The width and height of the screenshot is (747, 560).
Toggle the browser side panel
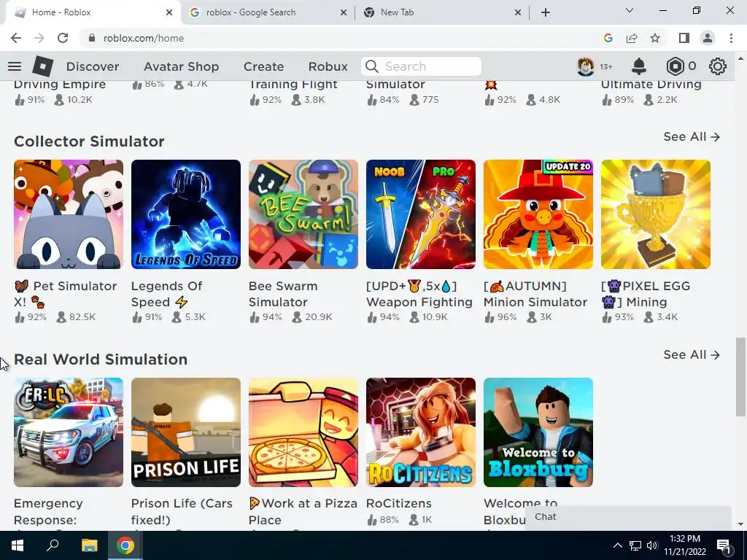(x=684, y=38)
